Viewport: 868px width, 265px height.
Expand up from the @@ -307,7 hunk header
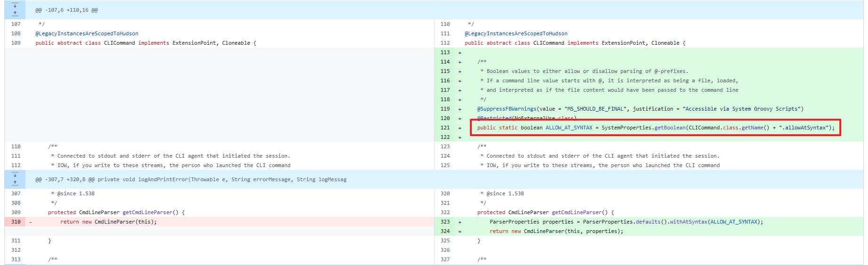(15, 183)
